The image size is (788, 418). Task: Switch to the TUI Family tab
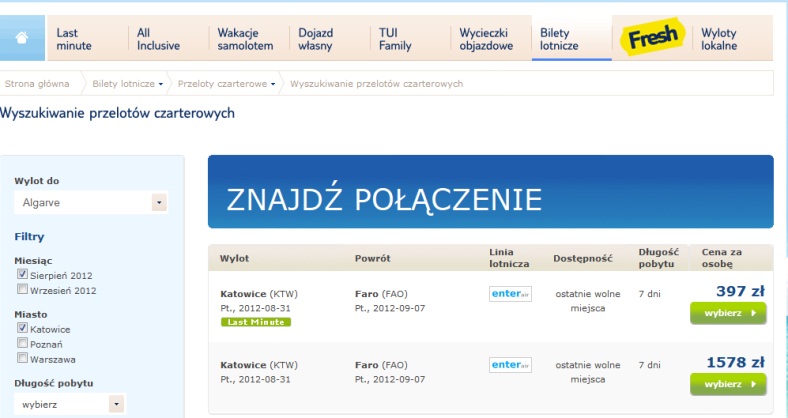395,39
